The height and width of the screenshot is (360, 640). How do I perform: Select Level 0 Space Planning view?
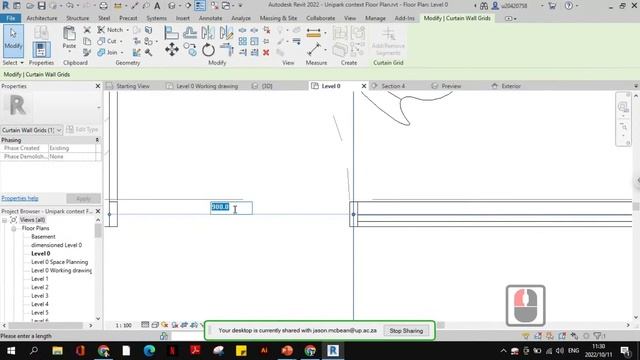pyautogui.click(x=60, y=262)
